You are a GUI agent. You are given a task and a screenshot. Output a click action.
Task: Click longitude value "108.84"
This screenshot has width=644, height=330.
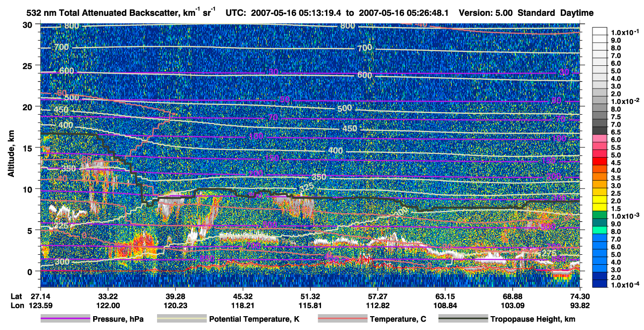coord(445,305)
